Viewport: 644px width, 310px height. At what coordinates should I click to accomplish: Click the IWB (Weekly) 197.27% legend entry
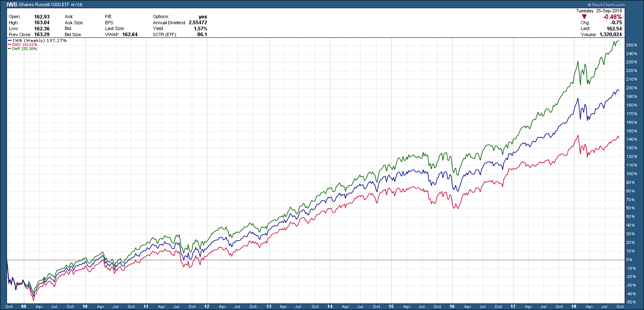pyautogui.click(x=40, y=41)
